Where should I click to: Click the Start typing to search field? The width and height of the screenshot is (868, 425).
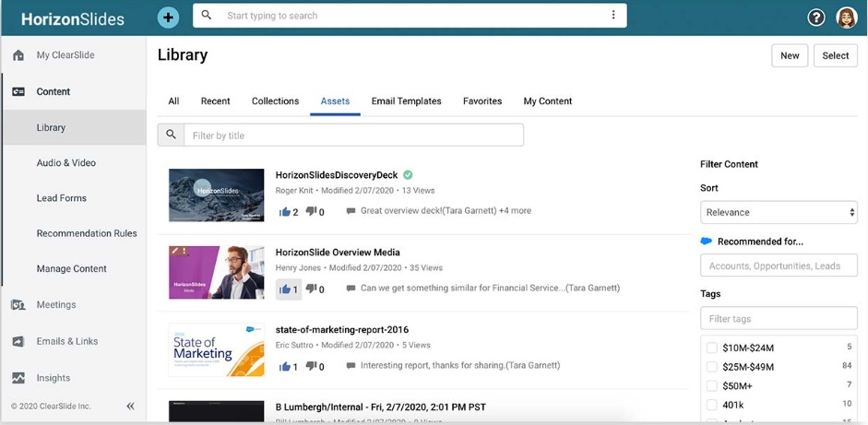(410, 16)
